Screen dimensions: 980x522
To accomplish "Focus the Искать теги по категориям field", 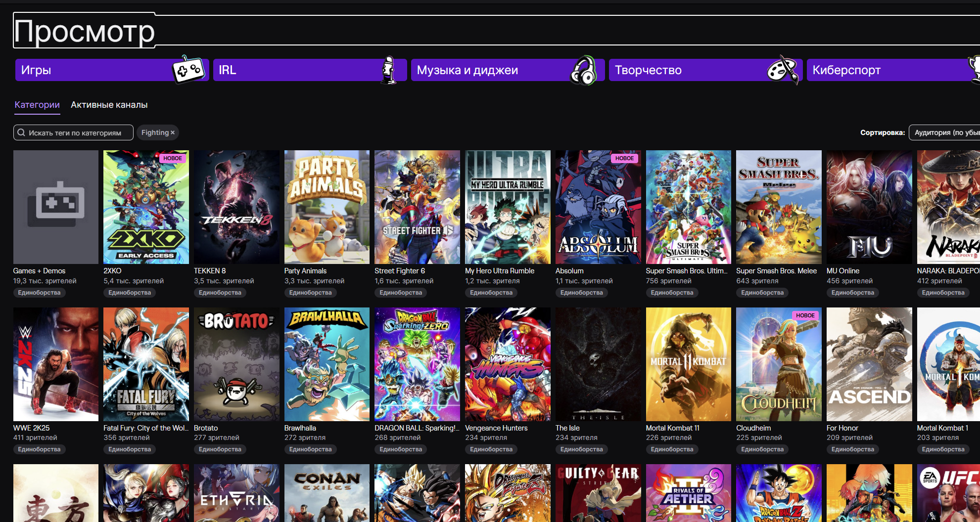I will 73,132.
